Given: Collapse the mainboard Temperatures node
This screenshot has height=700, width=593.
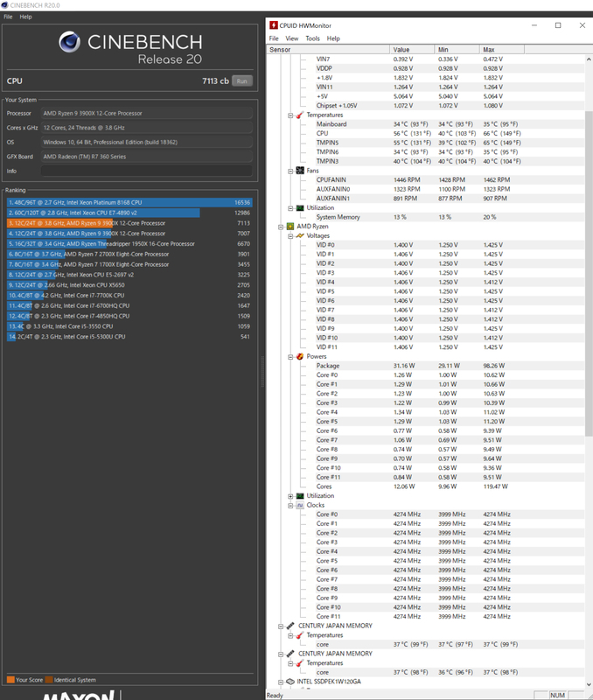Looking at the screenshot, I should click(x=290, y=115).
